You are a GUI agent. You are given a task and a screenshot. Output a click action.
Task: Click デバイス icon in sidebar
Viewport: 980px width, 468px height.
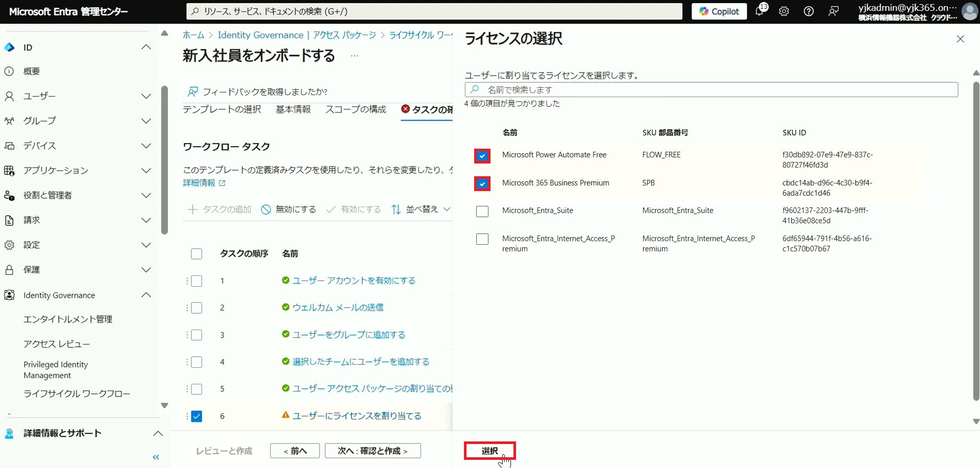(x=9, y=146)
